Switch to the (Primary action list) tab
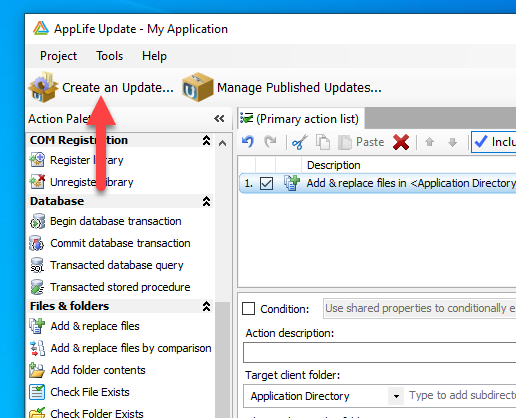The image size is (516, 418). (x=301, y=118)
